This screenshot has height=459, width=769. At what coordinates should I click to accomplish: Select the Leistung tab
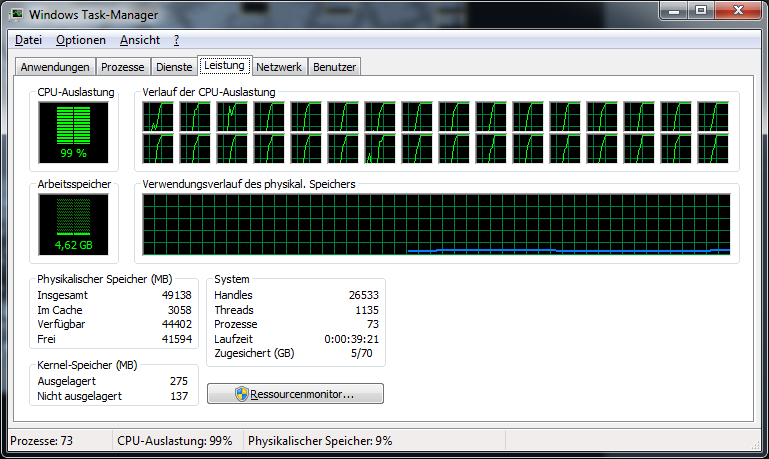tap(225, 65)
